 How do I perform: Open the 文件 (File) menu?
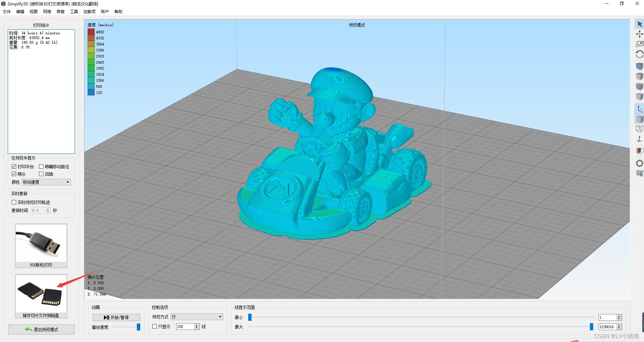pyautogui.click(x=7, y=11)
